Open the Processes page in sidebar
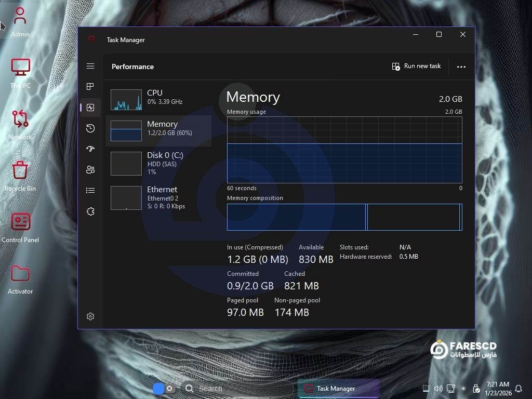 (x=90, y=87)
